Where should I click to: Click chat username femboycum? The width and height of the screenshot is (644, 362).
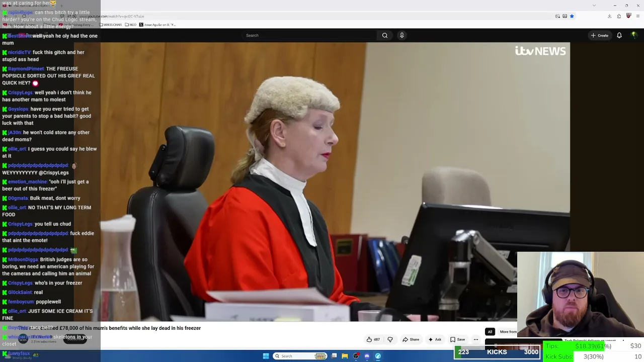[21, 302]
